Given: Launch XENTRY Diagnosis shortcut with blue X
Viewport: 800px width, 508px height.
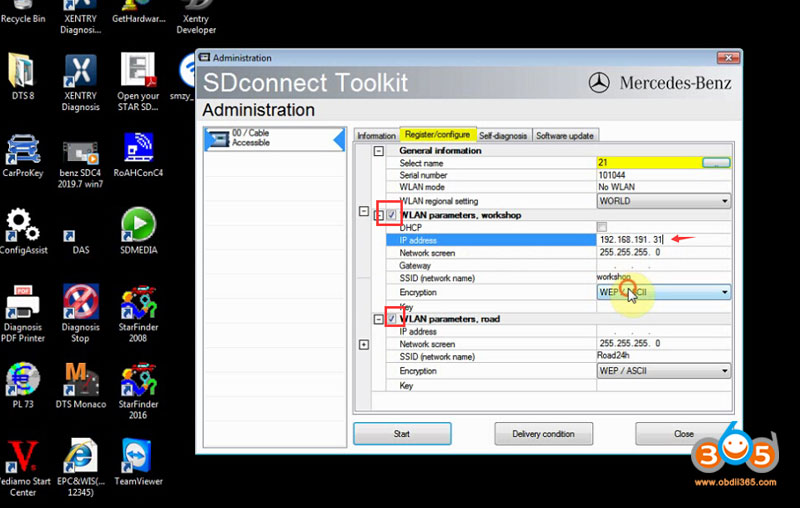Looking at the screenshot, I should pyautogui.click(x=81, y=83).
